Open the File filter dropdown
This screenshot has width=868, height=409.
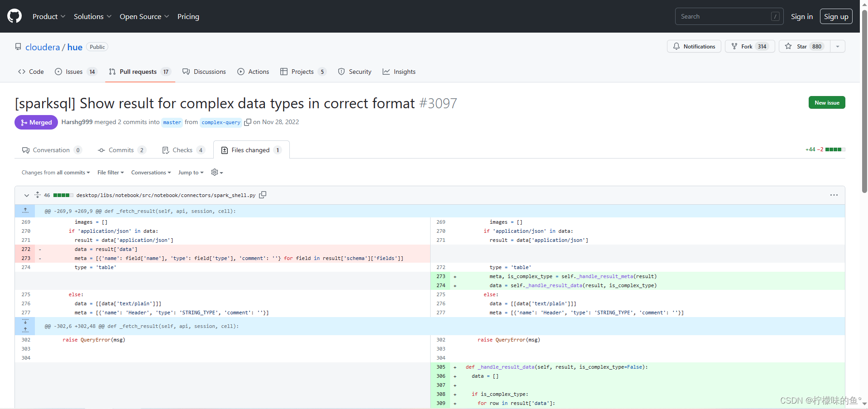(110, 173)
